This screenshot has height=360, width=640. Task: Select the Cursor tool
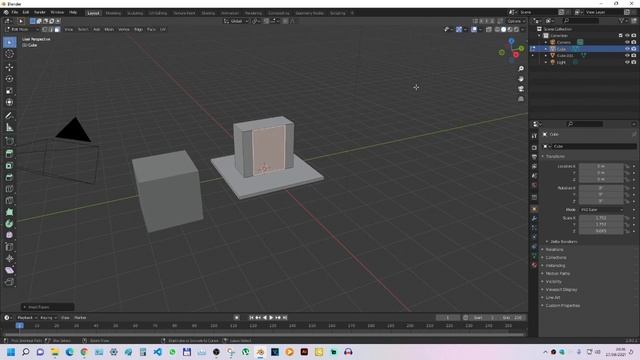click(x=9, y=54)
